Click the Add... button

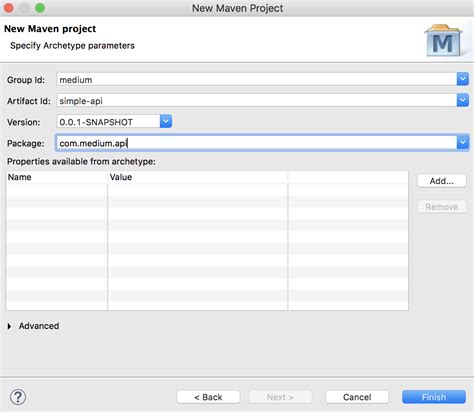[x=442, y=181]
